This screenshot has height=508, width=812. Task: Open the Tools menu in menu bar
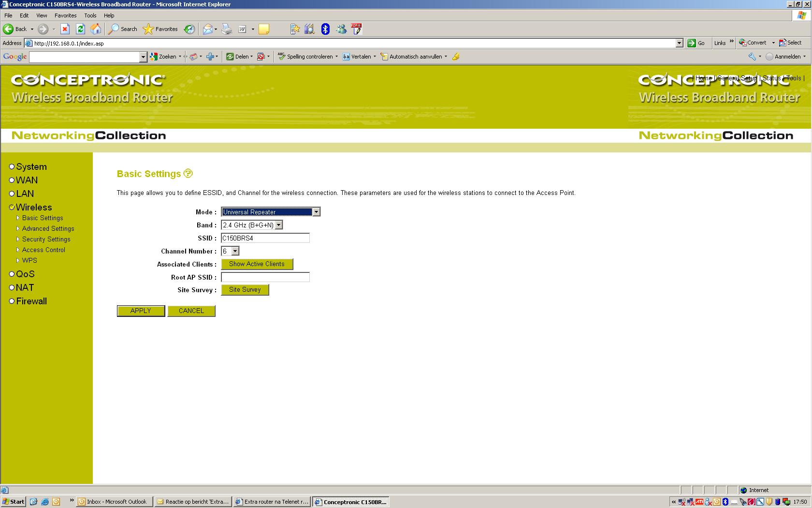(x=90, y=15)
